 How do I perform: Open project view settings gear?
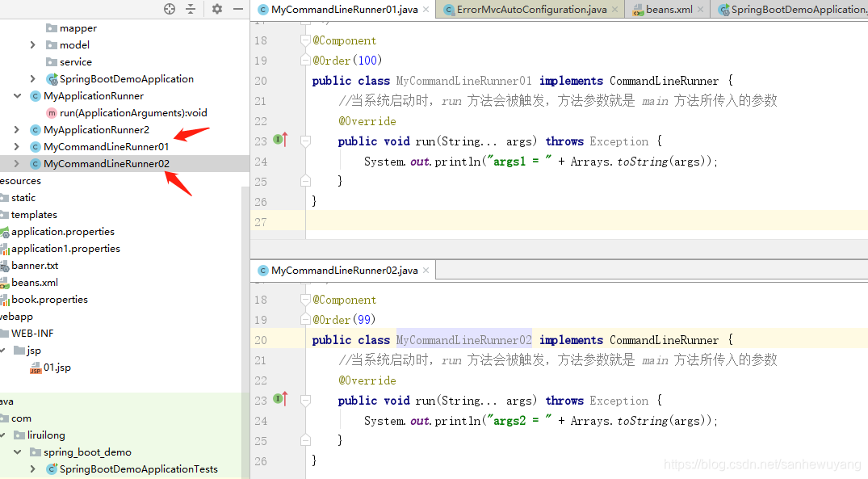coord(217,9)
